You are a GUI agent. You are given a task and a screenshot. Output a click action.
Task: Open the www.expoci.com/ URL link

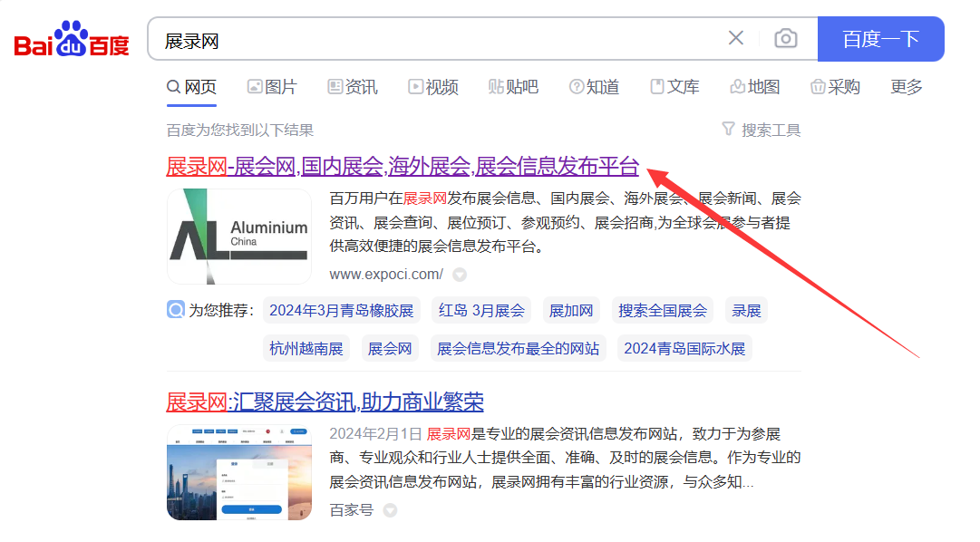point(386,275)
